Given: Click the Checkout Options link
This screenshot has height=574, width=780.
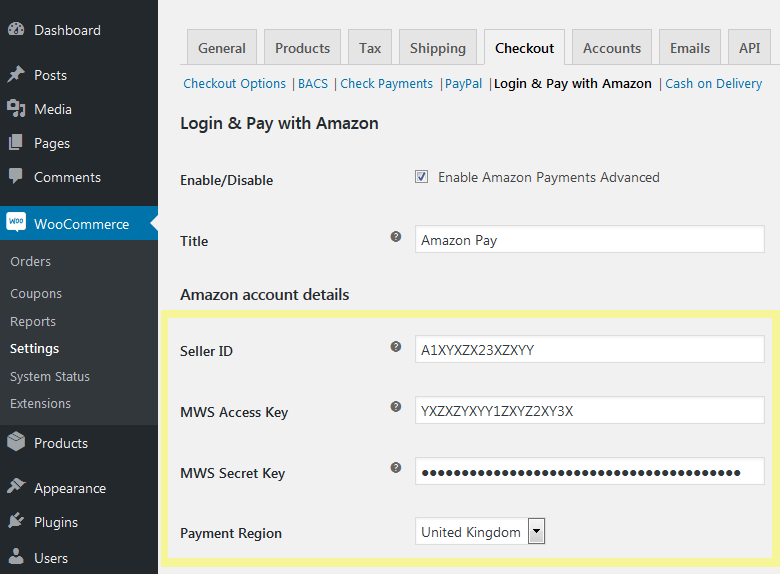Looking at the screenshot, I should (x=234, y=84).
